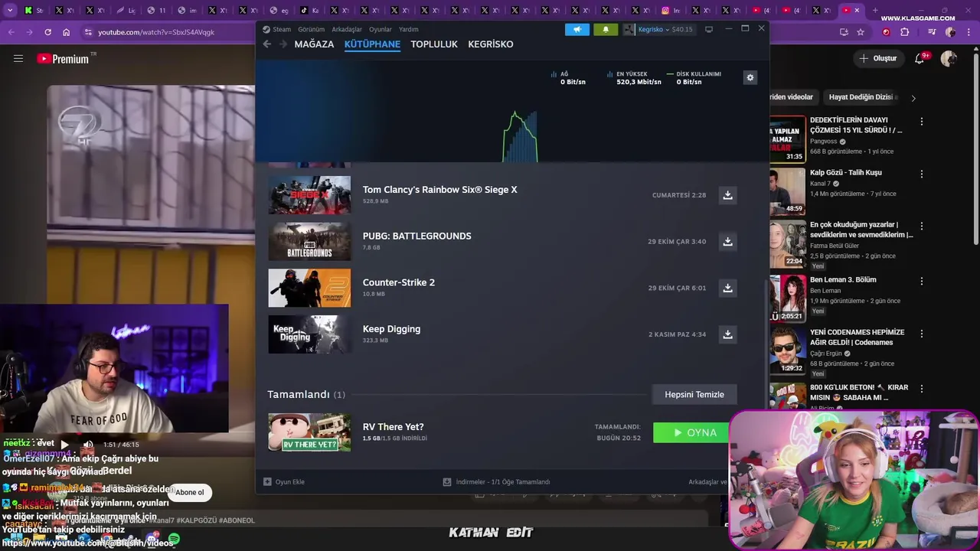Viewport: 980px width, 551px height.
Task: Go back in Steam navigation
Action: point(266,44)
